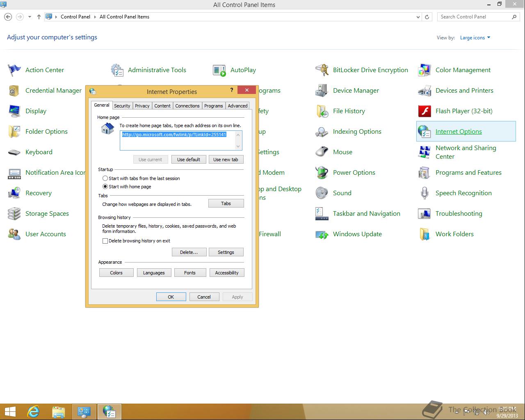
Task: Open Internet Explorer from the taskbar
Action: [x=33, y=411]
